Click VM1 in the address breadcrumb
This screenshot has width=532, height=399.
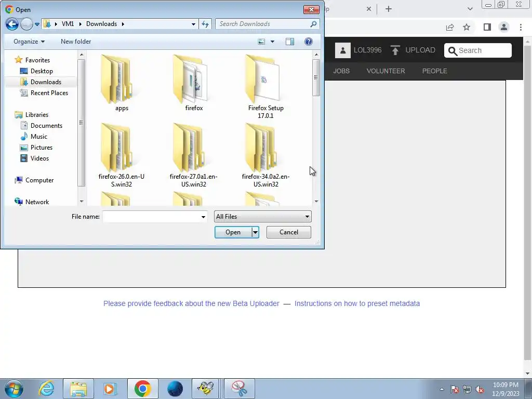click(x=68, y=24)
